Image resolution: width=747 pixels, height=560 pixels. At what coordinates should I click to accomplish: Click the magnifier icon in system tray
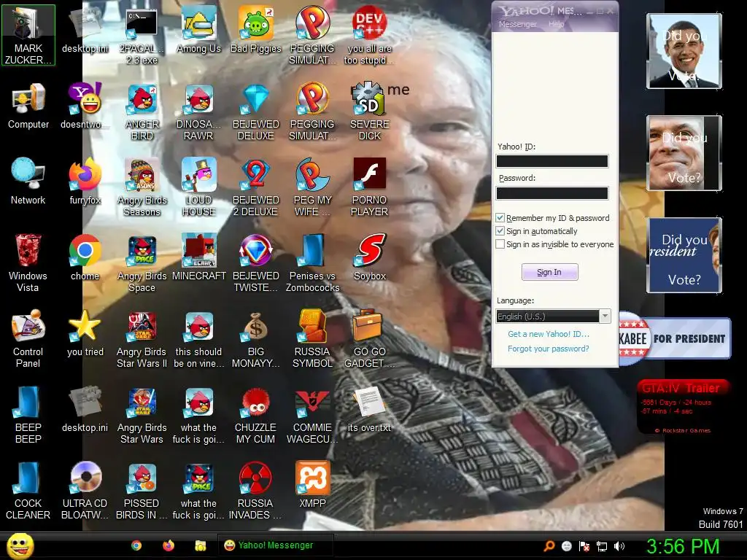pyautogui.click(x=549, y=546)
